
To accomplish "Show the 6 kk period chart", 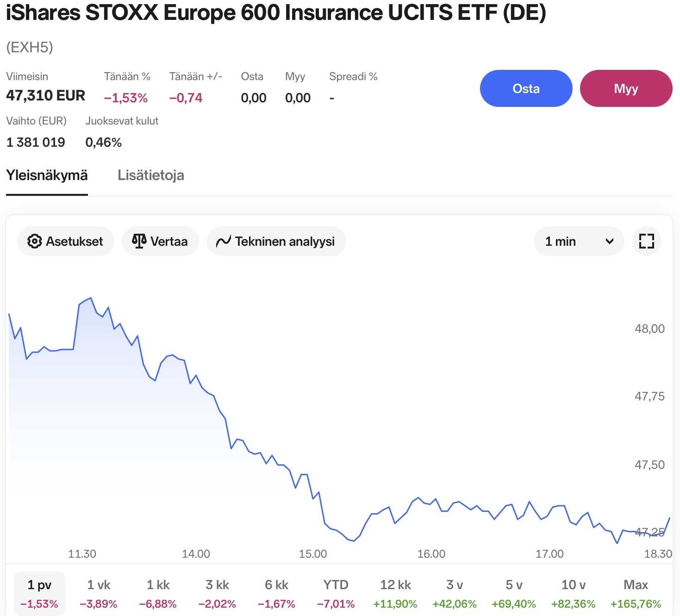I will click(276, 594).
